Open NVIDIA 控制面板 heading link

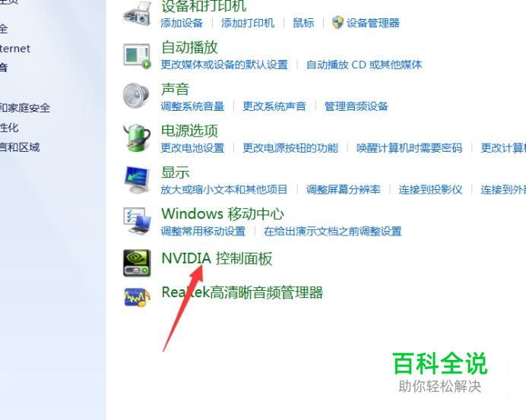217,258
